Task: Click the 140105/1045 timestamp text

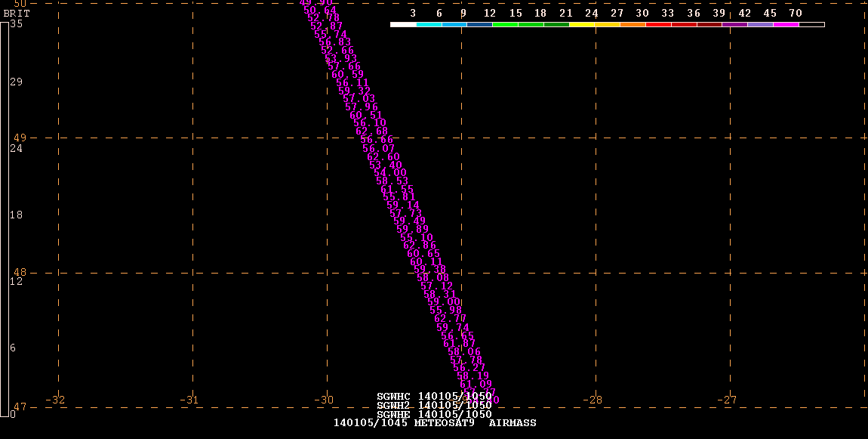Action: [371, 423]
